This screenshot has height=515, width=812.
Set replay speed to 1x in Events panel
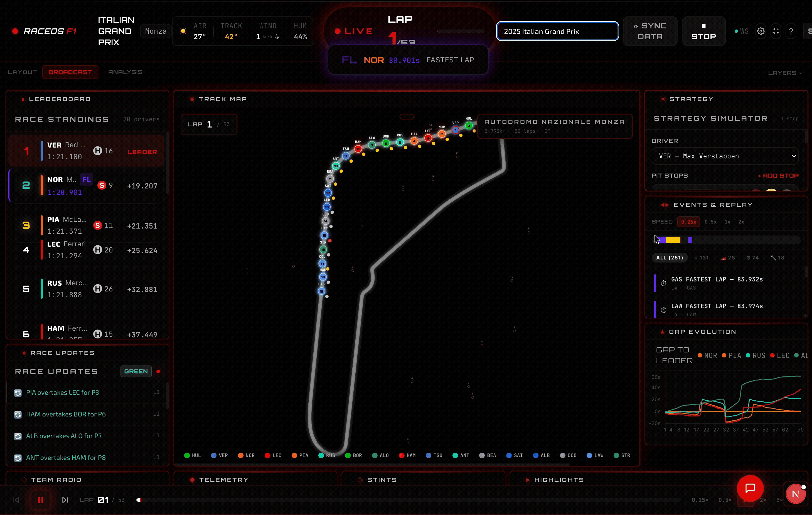point(727,222)
